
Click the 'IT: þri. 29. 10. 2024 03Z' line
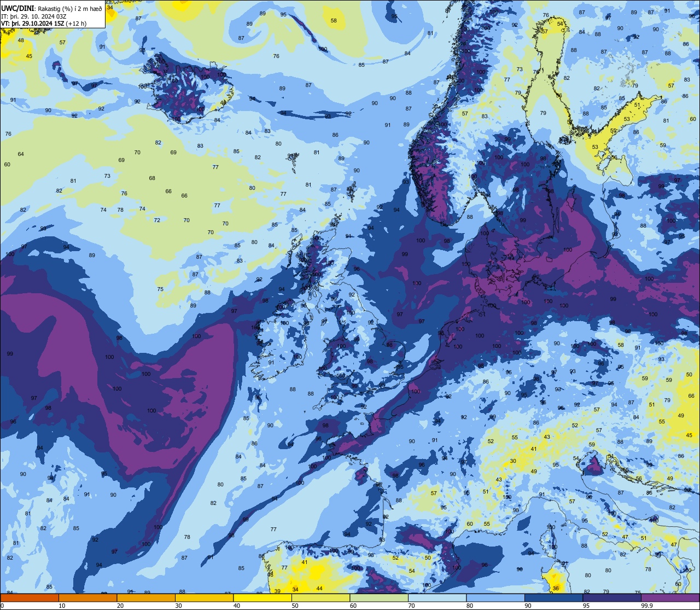33,16
